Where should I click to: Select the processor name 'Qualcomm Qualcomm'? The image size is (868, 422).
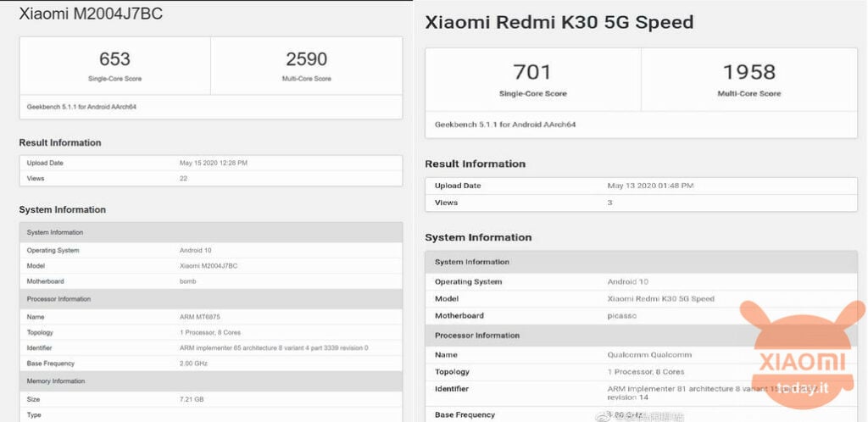coord(649,355)
